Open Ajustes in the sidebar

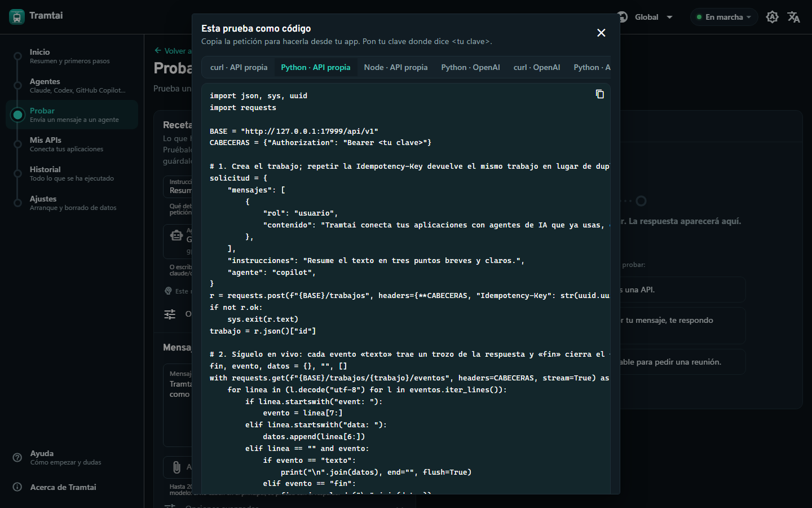point(72,203)
